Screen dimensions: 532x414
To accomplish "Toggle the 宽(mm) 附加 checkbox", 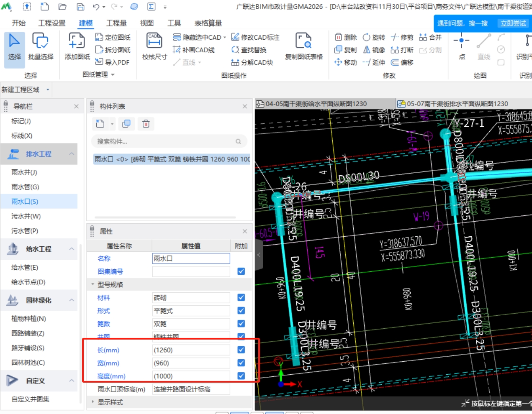I will tap(241, 363).
